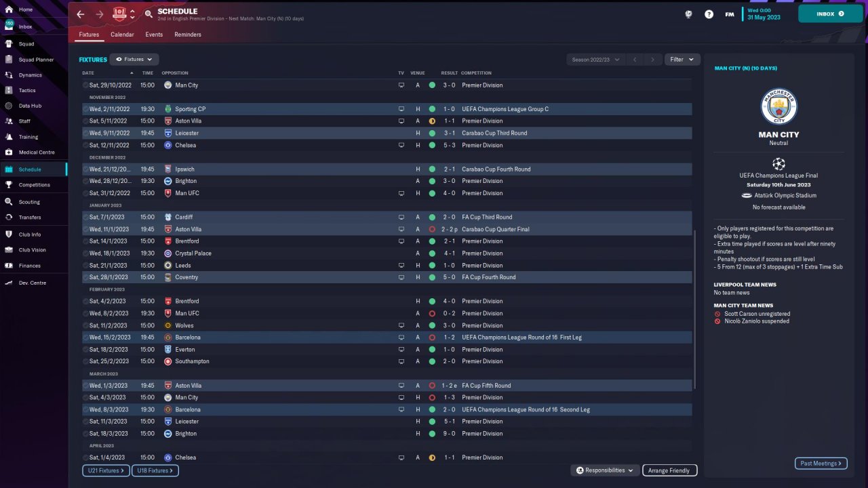Click the Staff sidebar icon

[9, 121]
